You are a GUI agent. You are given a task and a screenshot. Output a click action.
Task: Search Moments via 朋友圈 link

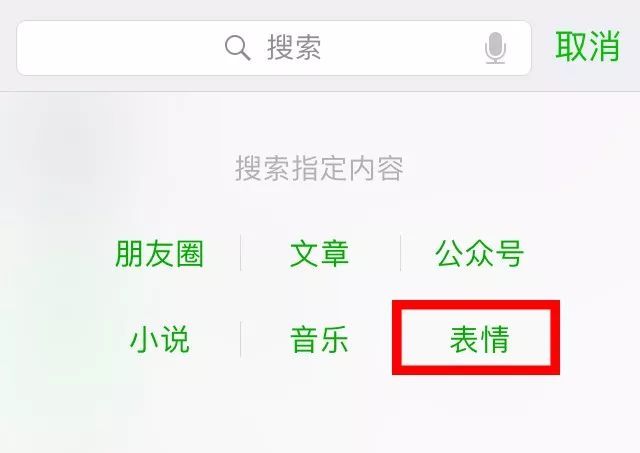point(160,254)
